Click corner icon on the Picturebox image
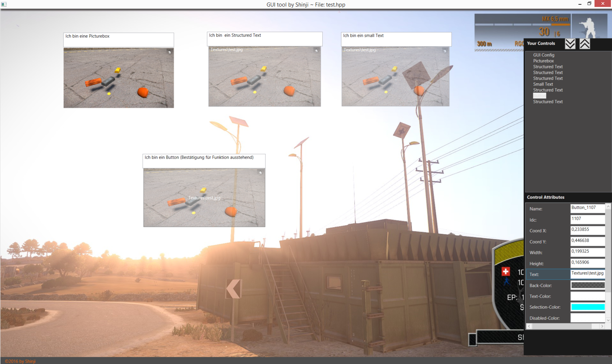Viewport: 612px width, 364px height. [x=169, y=52]
